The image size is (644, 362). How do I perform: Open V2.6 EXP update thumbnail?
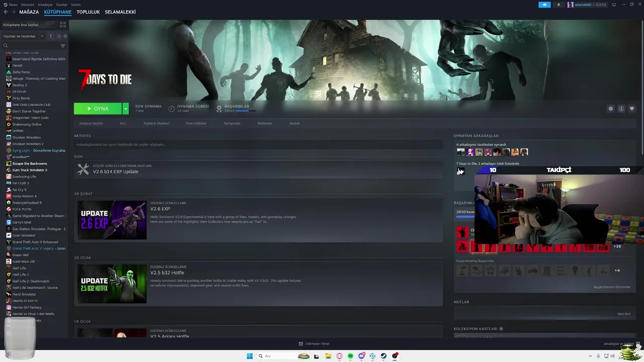tap(112, 220)
